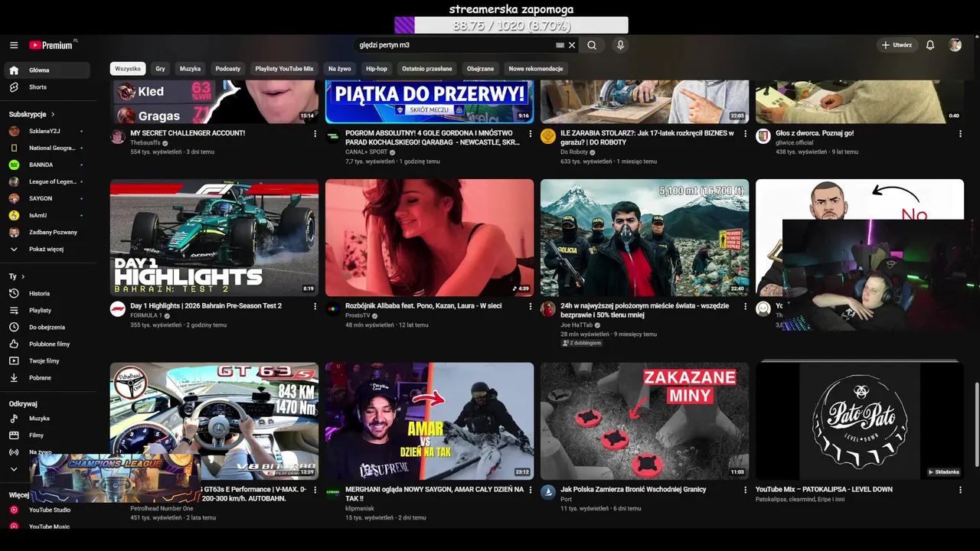Click the streamerska zapomoga progress bar
Image resolution: width=980 pixels, height=551 pixels.
click(511, 25)
